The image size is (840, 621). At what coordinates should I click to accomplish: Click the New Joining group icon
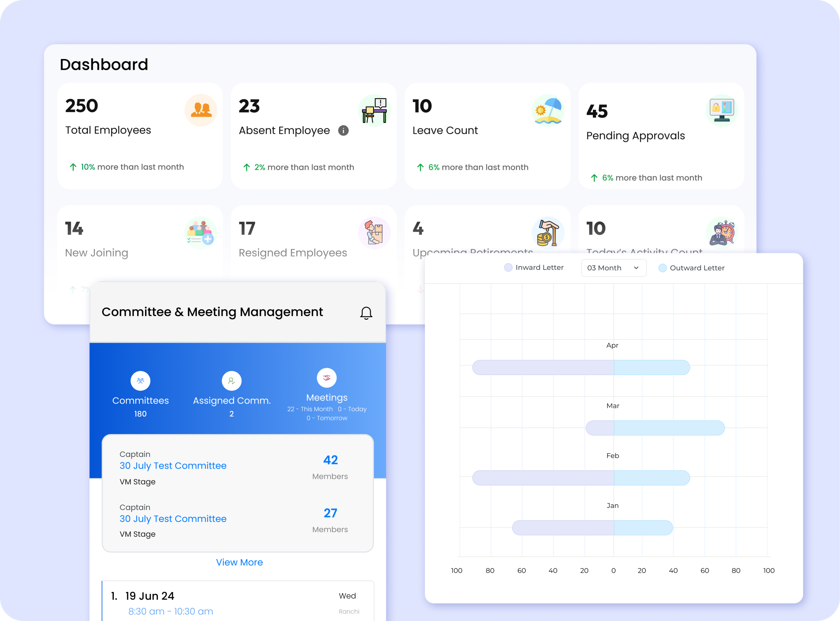pyautogui.click(x=200, y=233)
